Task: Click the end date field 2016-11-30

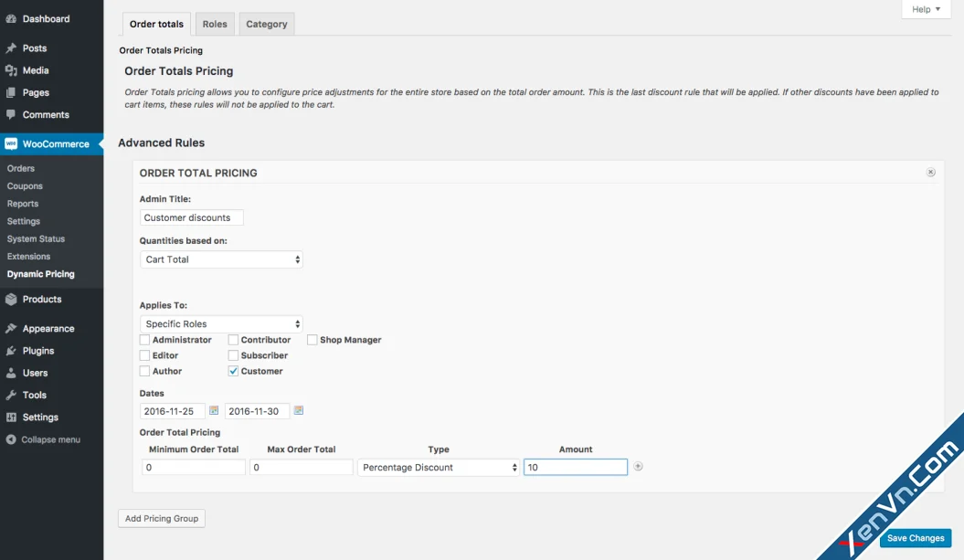Action: click(257, 411)
